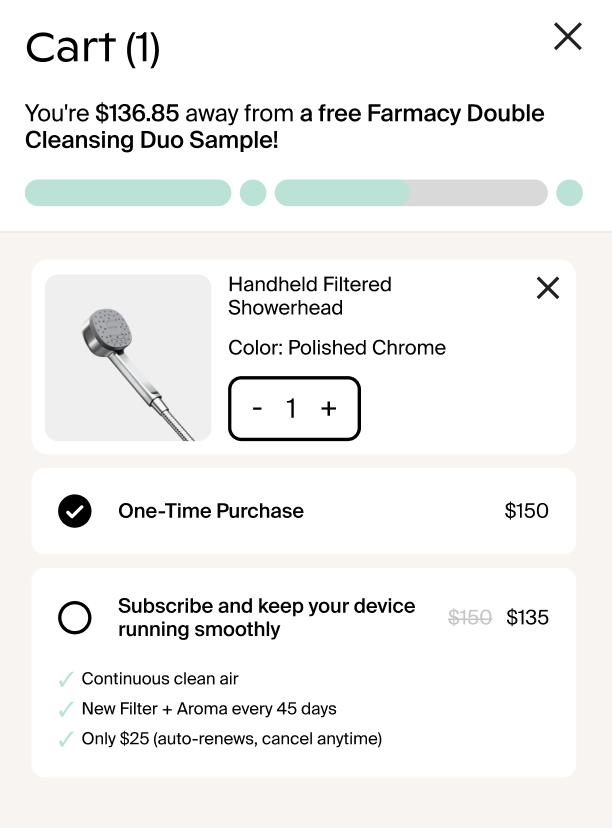Screen dimensions: 612x828
Task: Click the quantity number 1
Action: tap(293, 408)
